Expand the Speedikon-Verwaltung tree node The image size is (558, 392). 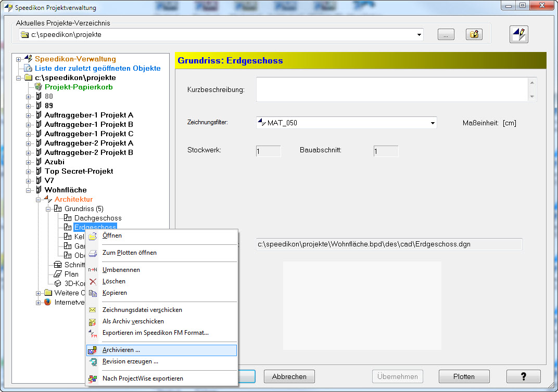tap(19, 59)
